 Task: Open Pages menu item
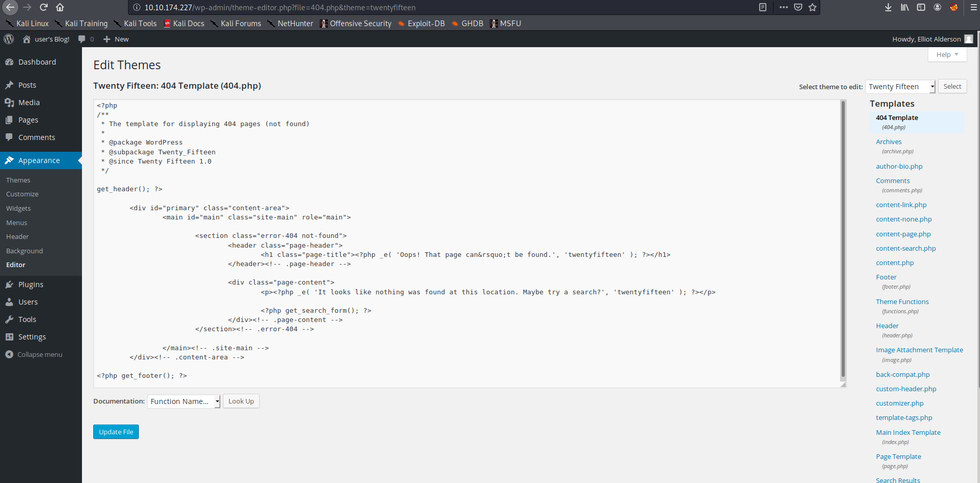(x=41, y=120)
